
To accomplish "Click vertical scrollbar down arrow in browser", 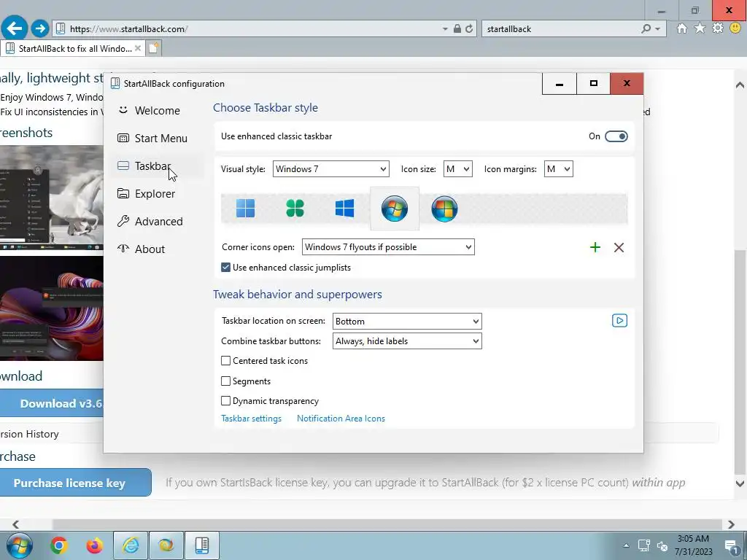I will pyautogui.click(x=740, y=483).
